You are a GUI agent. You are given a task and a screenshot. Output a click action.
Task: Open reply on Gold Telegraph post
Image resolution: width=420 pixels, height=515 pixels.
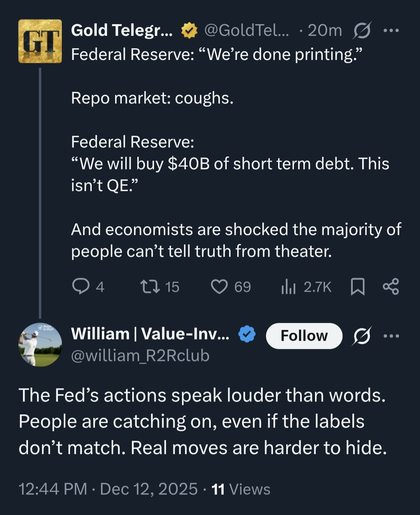pos(81,287)
